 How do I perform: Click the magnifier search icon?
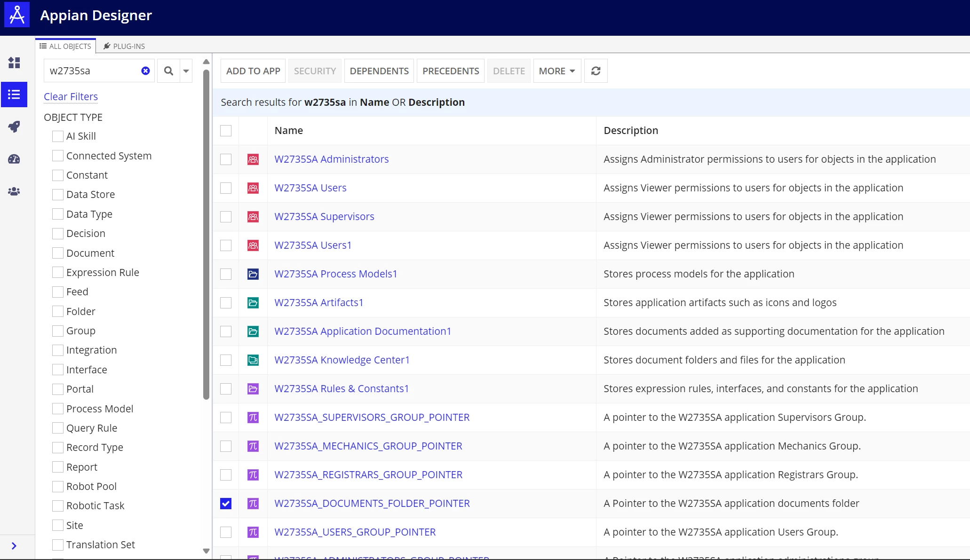coord(168,71)
